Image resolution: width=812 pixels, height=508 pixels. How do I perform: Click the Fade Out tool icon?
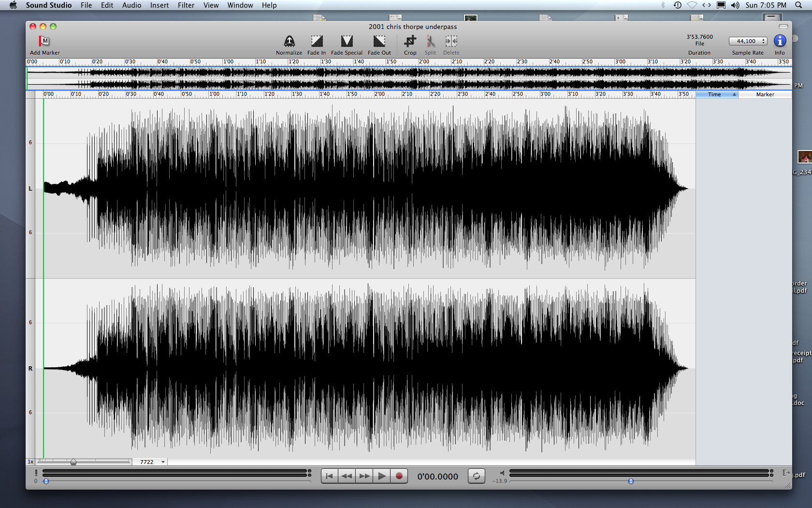click(x=379, y=41)
